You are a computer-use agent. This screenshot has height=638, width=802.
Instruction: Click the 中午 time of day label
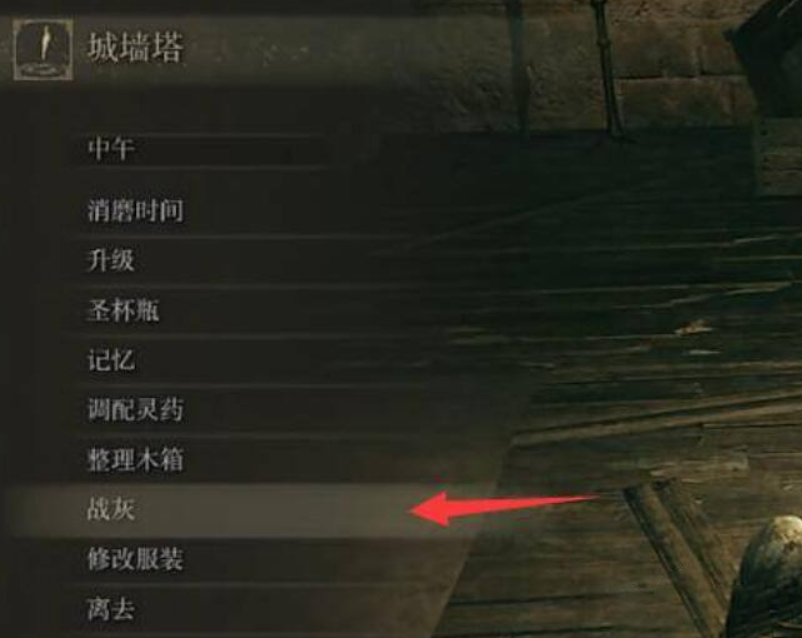click(x=112, y=149)
